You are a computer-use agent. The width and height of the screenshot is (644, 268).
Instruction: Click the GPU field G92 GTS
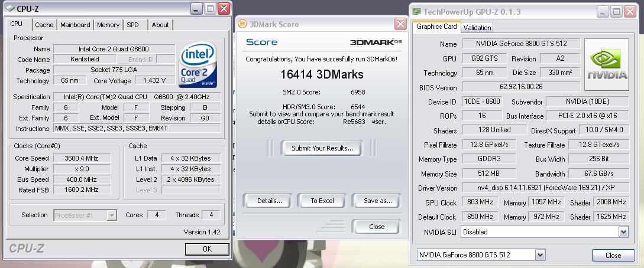tap(484, 58)
